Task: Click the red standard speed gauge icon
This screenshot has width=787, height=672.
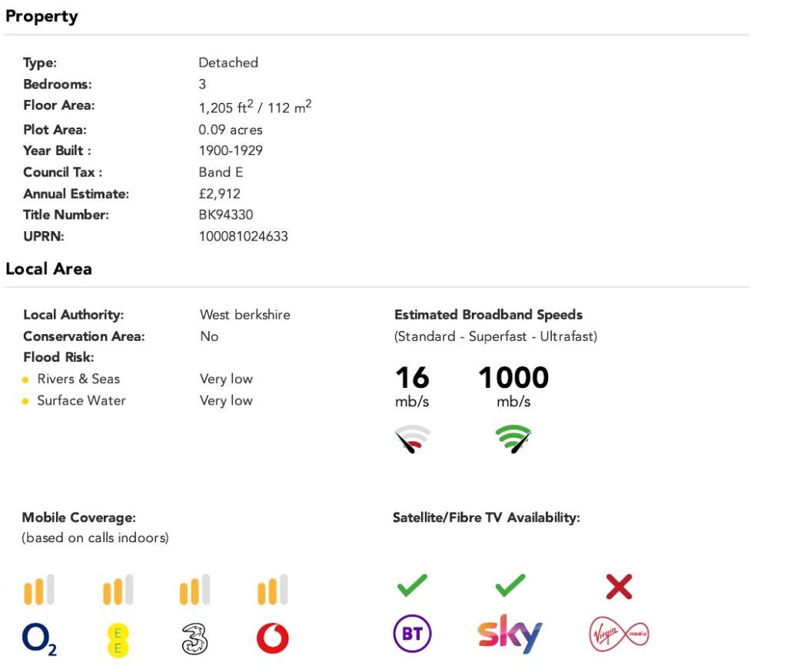Action: [413, 439]
